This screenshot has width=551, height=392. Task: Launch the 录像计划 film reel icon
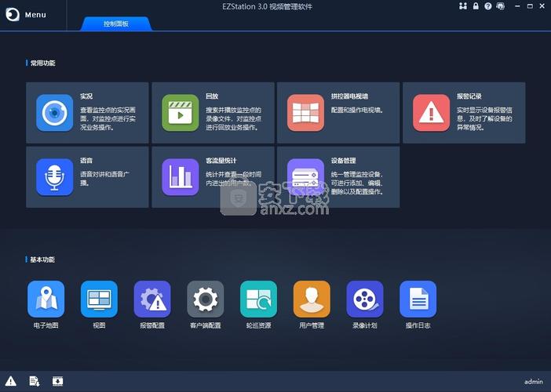pyautogui.click(x=365, y=299)
